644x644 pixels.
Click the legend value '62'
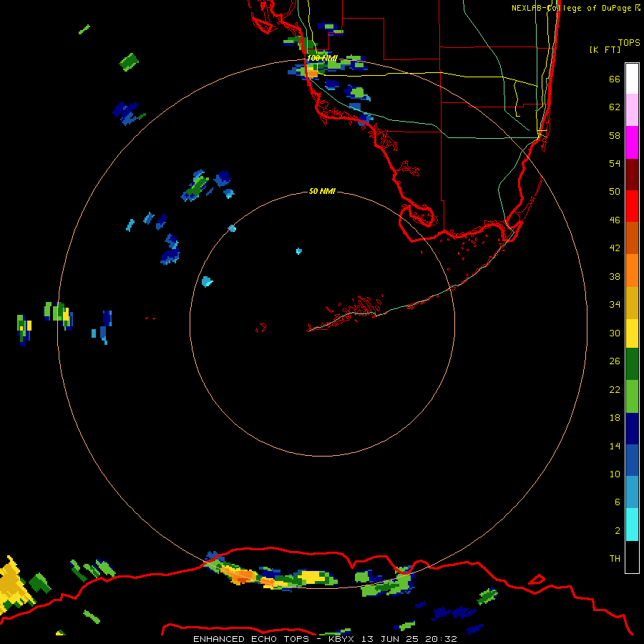[x=615, y=107]
